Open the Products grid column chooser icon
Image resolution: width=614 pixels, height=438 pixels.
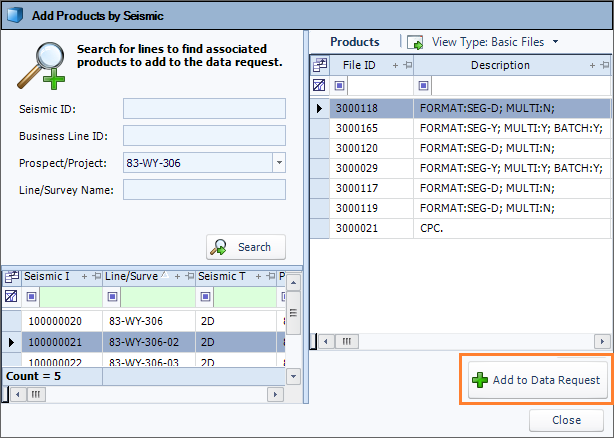coord(320,65)
